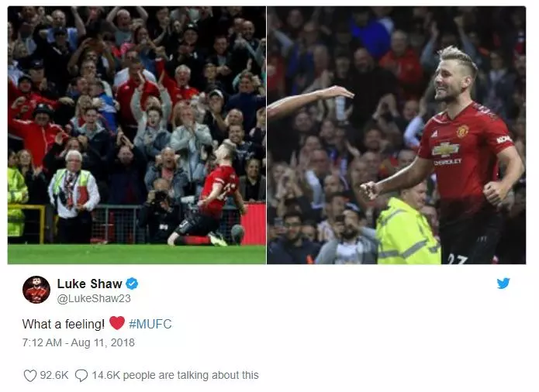Open the 7:12 AM - Aug 11, 2018 timestamp
539x392 pixels.
pos(78,342)
